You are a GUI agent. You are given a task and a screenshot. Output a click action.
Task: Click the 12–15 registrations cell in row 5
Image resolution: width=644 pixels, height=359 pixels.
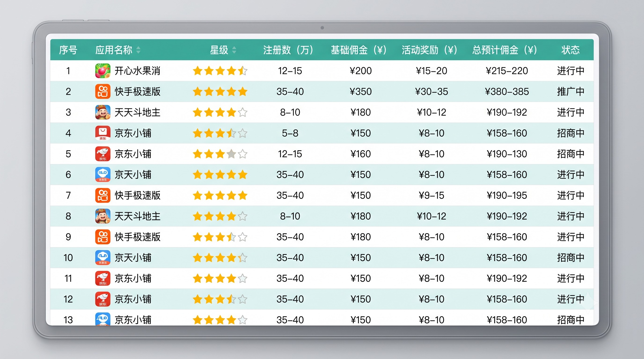point(290,154)
